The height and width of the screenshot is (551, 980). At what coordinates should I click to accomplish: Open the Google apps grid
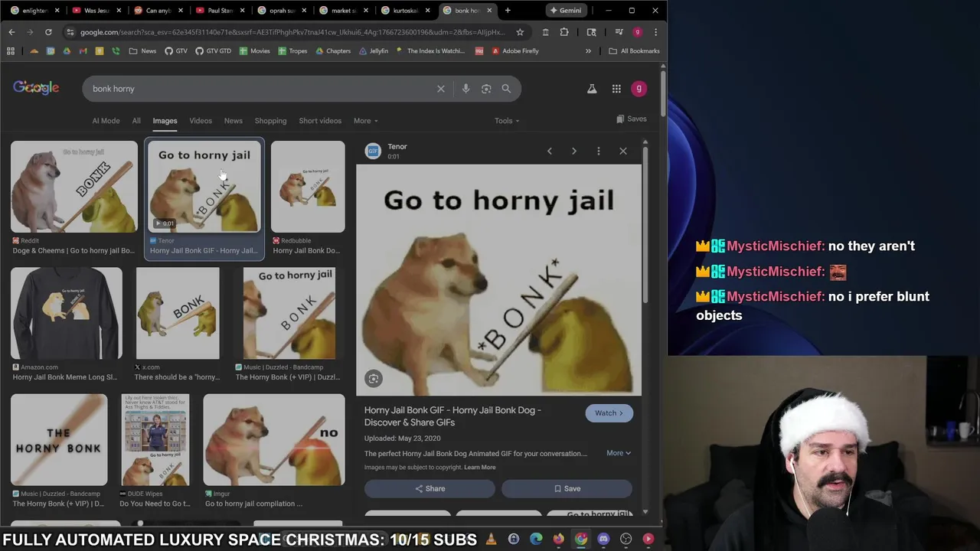[616, 89]
